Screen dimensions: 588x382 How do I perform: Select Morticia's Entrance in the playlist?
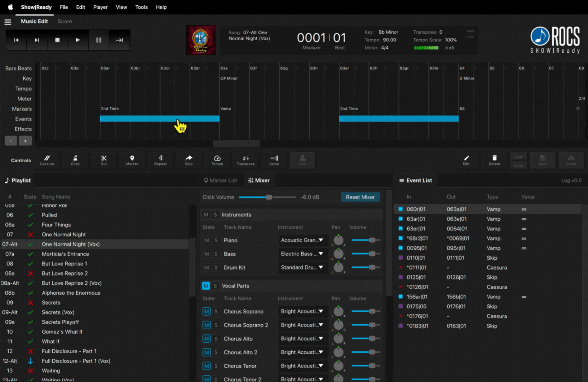[65, 254]
